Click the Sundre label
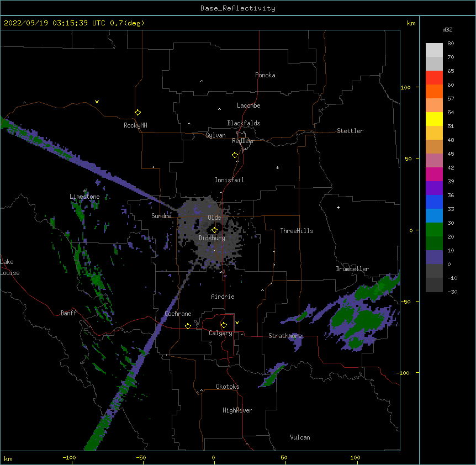 click(x=161, y=216)
